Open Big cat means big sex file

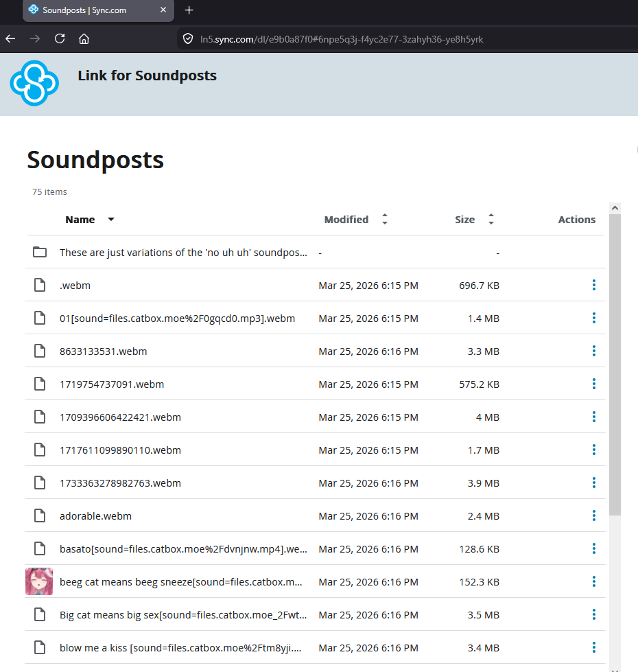(x=183, y=616)
